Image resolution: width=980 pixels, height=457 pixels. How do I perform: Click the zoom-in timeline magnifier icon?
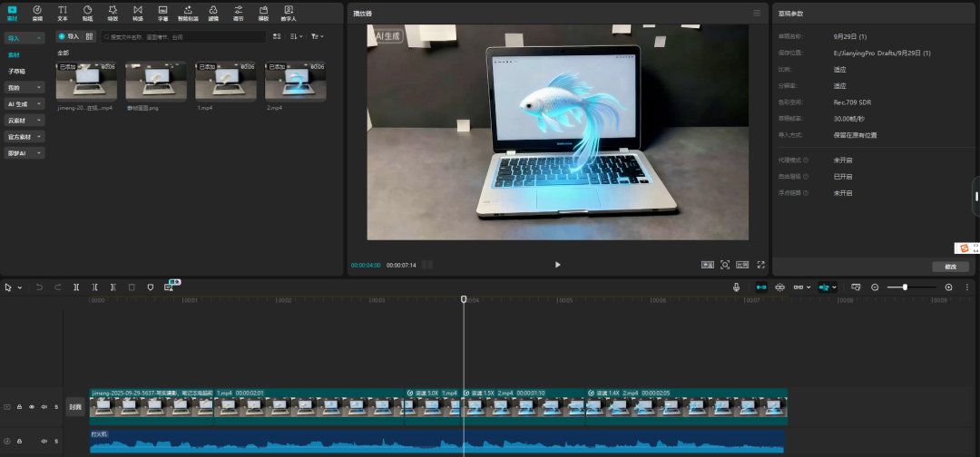coord(948,287)
